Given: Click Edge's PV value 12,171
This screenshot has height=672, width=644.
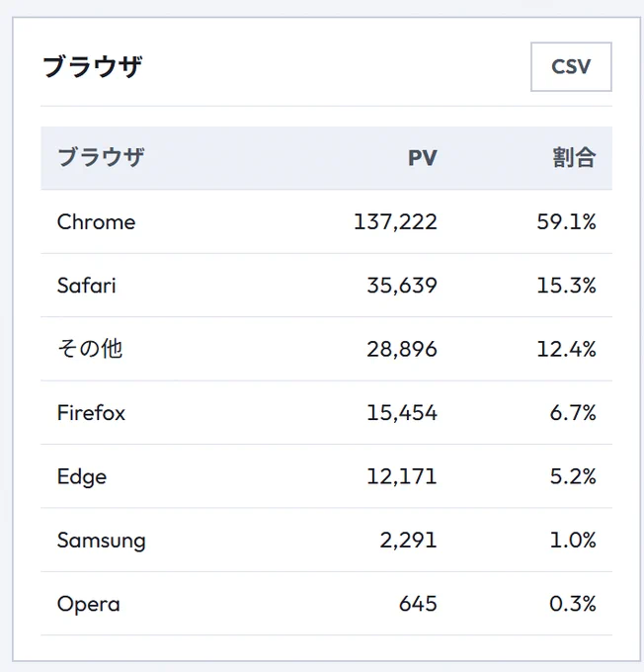Looking at the screenshot, I should pos(402,476).
